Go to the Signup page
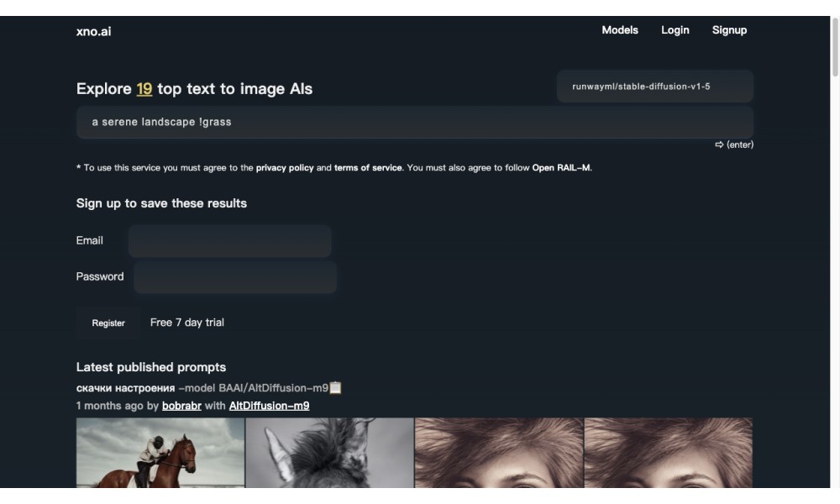The image size is (840, 504). (729, 30)
